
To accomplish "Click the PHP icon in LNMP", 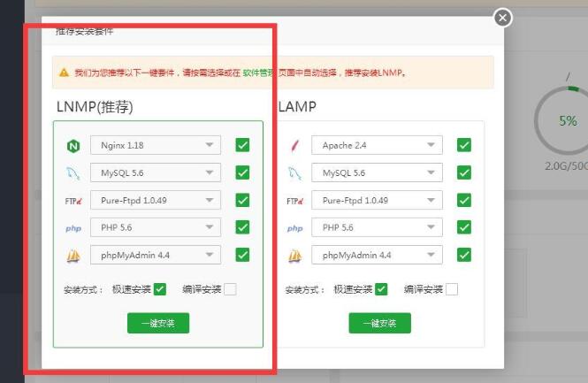I will click(x=73, y=228).
